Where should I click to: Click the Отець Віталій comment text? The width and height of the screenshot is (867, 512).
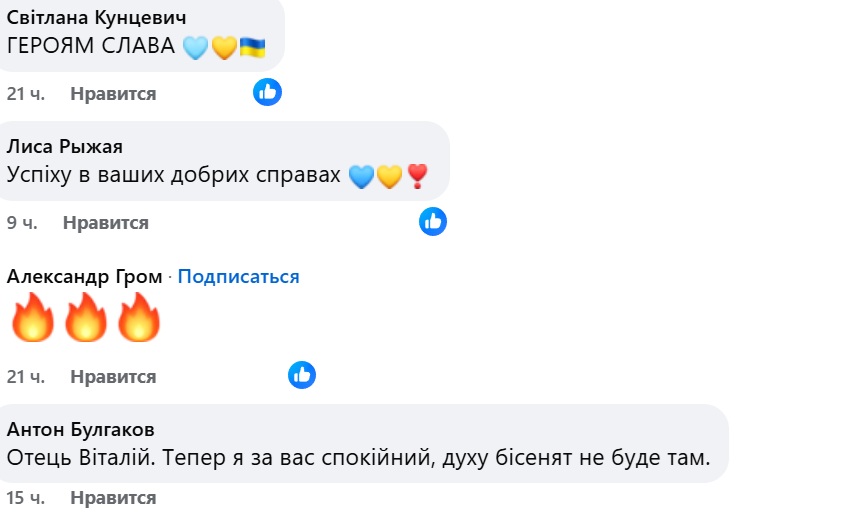tap(358, 459)
